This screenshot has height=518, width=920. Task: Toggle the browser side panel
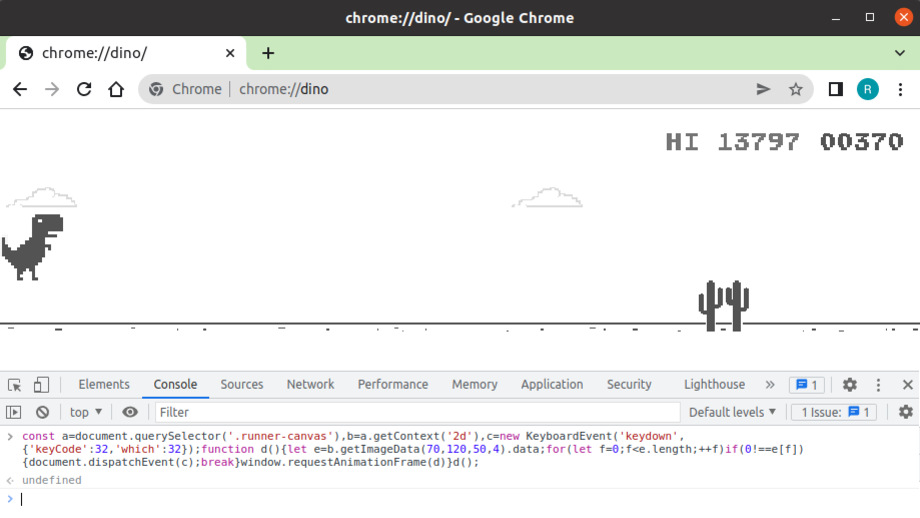click(x=836, y=89)
